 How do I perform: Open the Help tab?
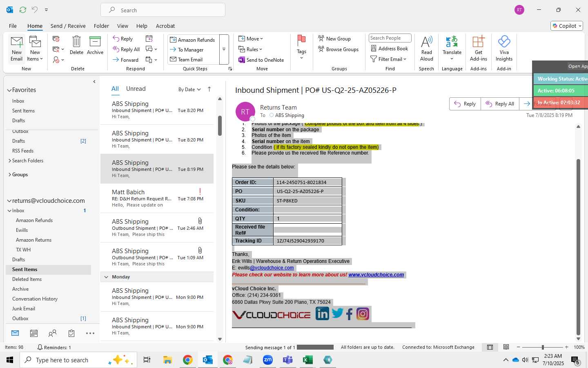[x=142, y=26]
